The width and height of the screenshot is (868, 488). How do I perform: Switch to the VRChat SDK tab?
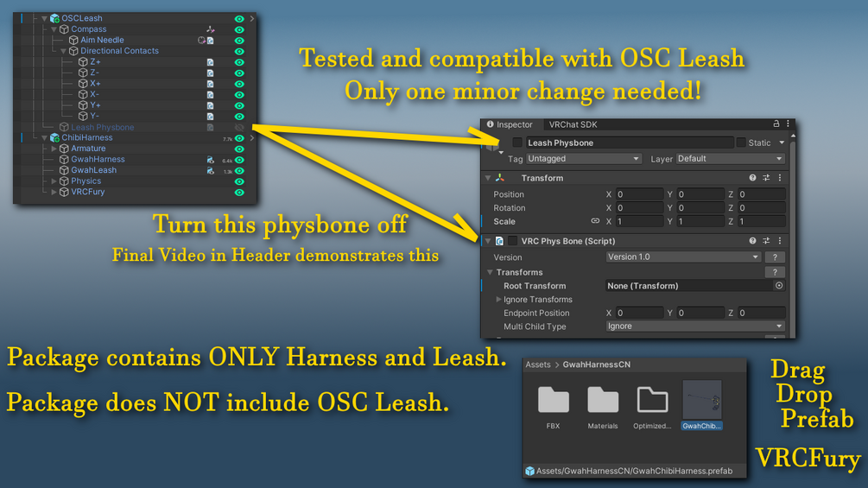573,124
